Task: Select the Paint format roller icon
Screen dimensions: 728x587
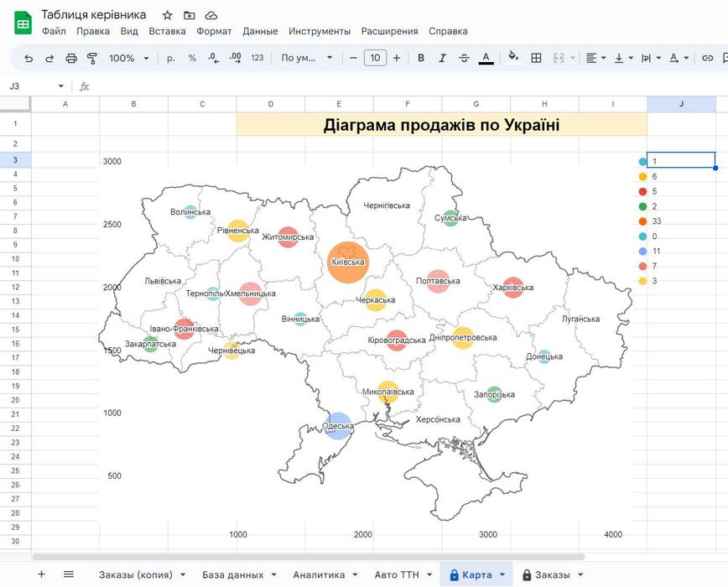Action: (92, 58)
